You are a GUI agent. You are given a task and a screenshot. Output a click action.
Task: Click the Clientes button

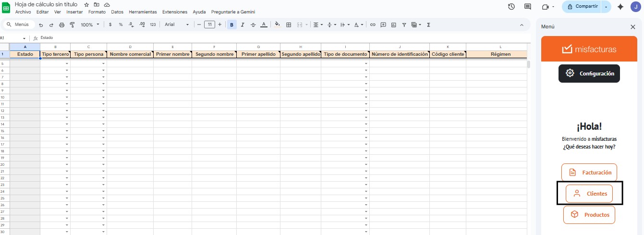pos(589,194)
